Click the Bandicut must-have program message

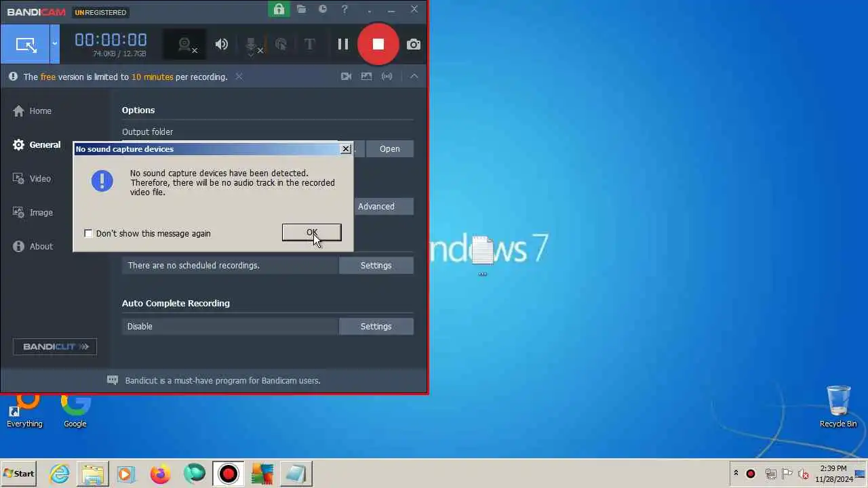222,380
